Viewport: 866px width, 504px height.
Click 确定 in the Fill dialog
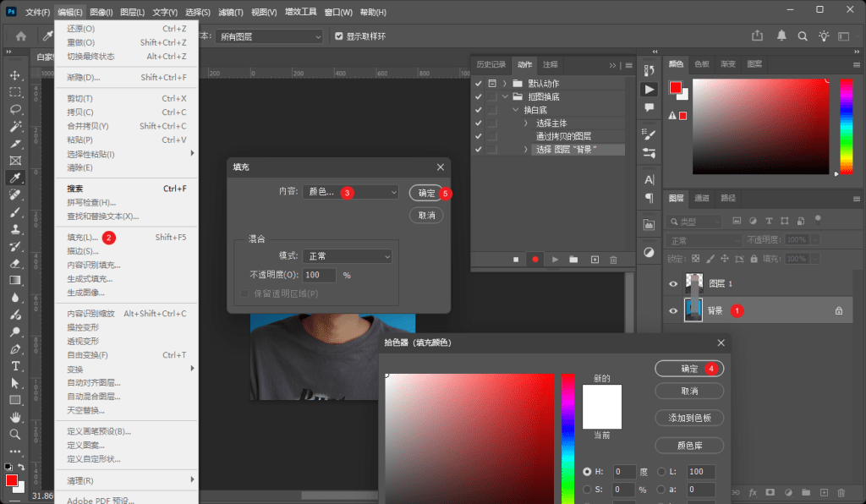point(426,192)
